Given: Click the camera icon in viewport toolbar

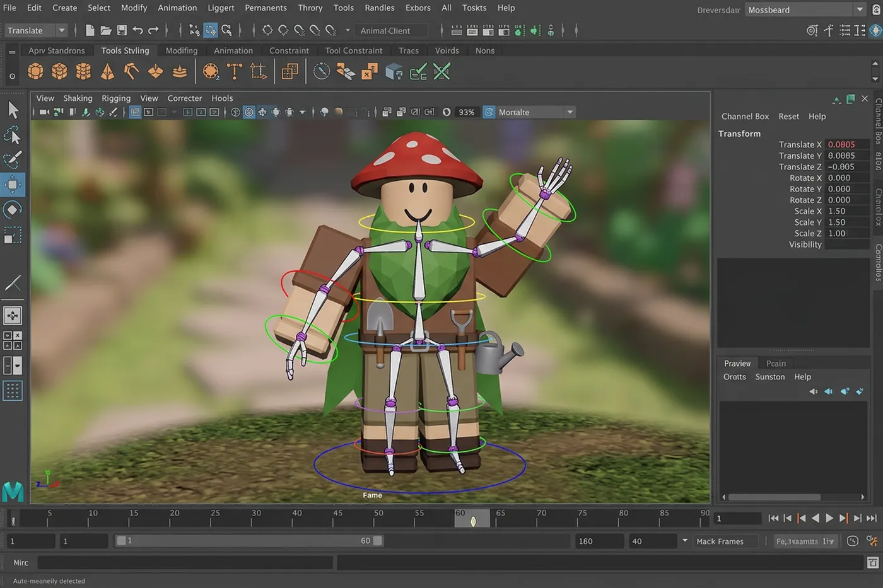Looking at the screenshot, I should click(44, 112).
